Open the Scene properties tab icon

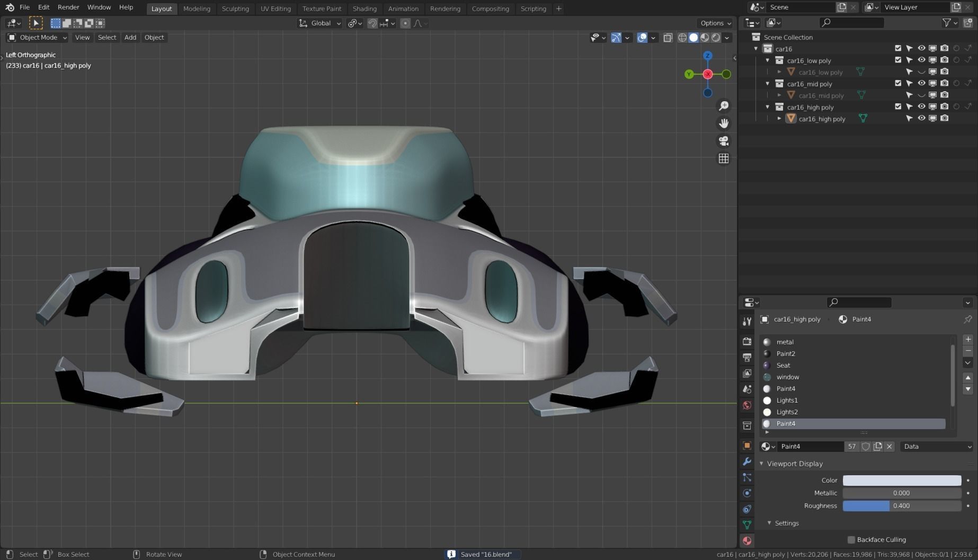[x=747, y=389]
